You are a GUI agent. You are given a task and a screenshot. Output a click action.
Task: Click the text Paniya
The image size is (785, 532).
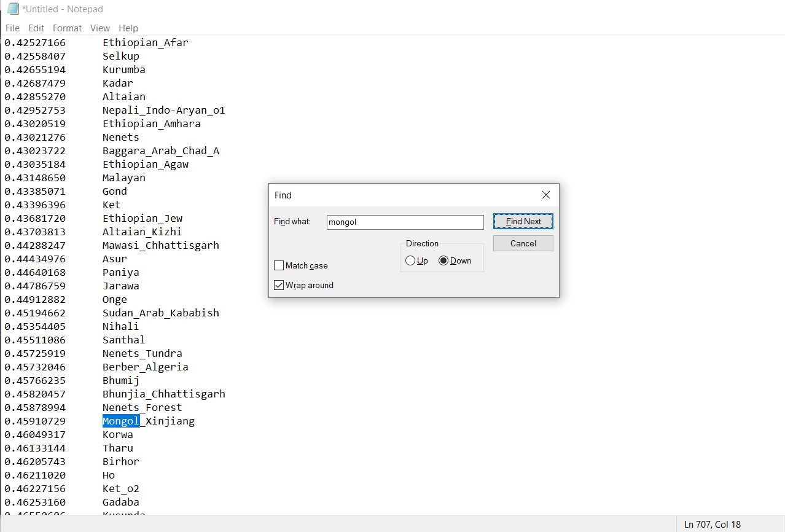121,273
